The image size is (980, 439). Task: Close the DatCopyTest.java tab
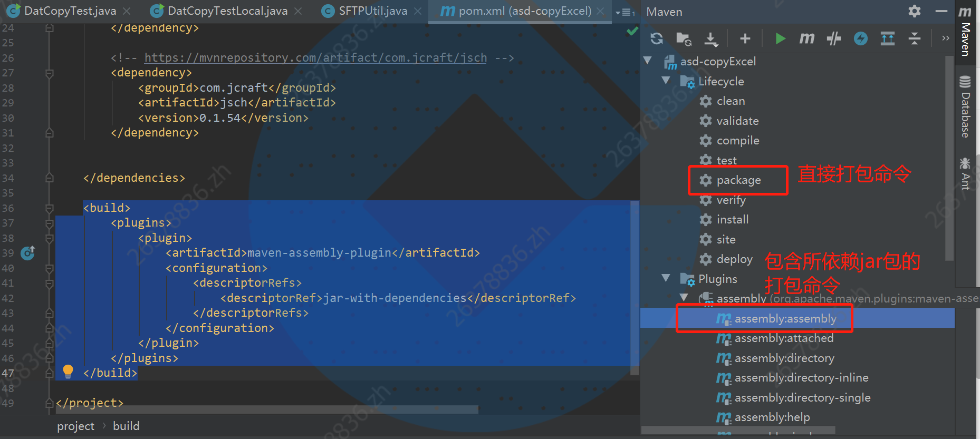coord(127,11)
